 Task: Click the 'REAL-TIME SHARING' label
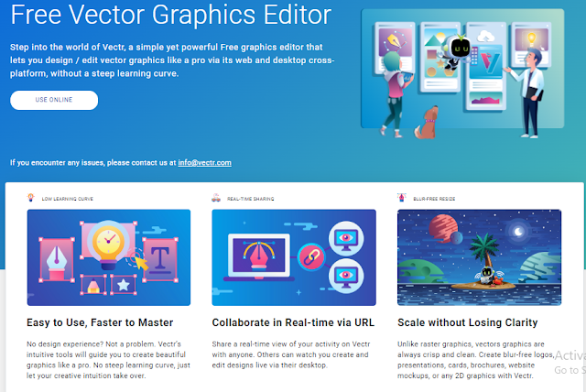(250, 199)
